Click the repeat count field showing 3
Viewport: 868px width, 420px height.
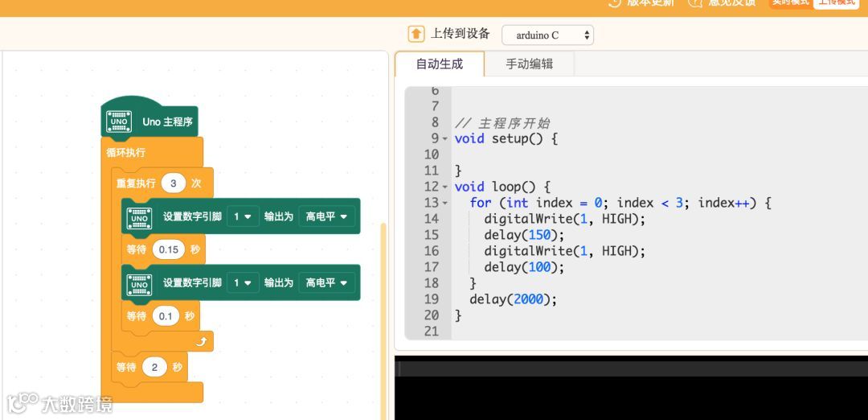pyautogui.click(x=174, y=183)
